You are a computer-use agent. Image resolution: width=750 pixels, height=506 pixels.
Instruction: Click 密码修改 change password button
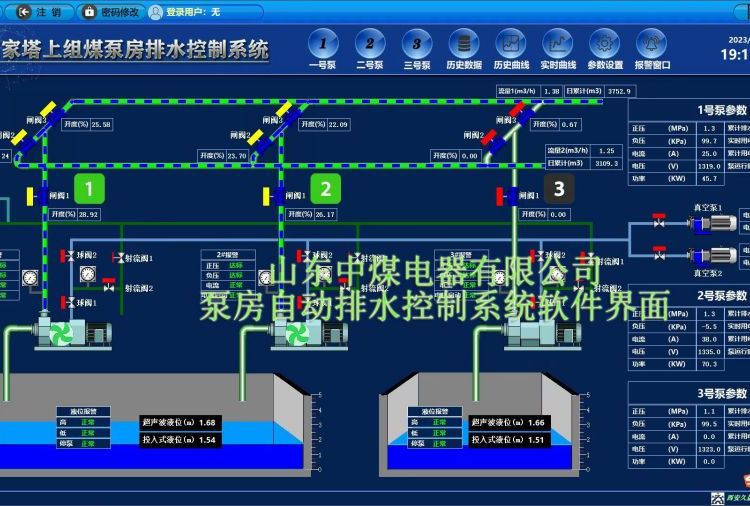(111, 13)
